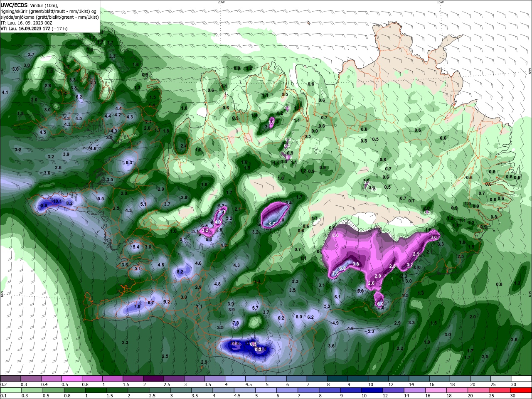Click the '(+17 h)' forecast offset text

coord(59,29)
